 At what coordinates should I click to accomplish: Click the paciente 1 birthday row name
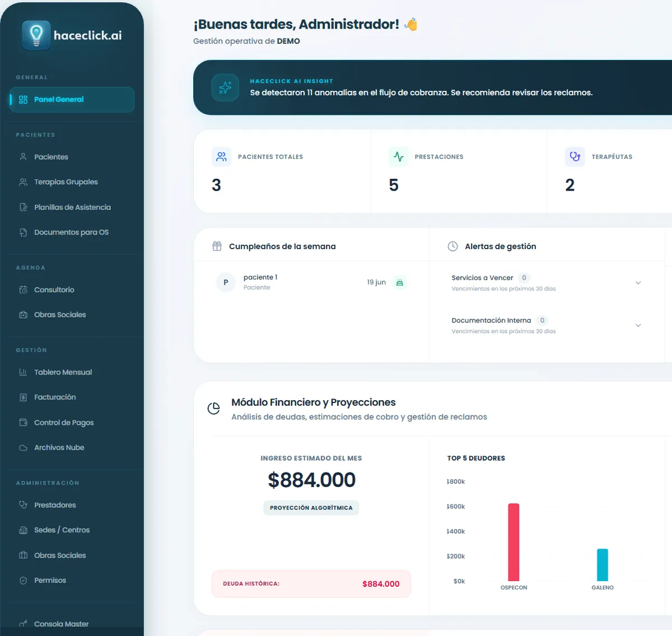(260, 277)
